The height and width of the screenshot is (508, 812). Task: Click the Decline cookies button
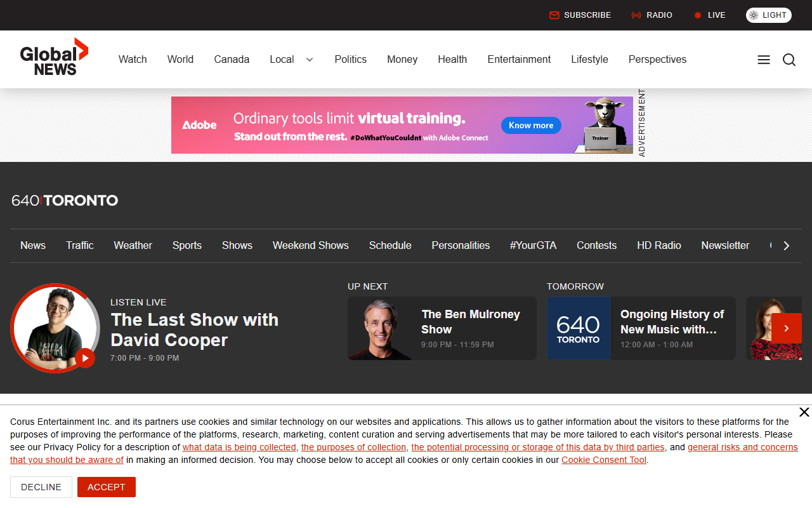click(41, 487)
